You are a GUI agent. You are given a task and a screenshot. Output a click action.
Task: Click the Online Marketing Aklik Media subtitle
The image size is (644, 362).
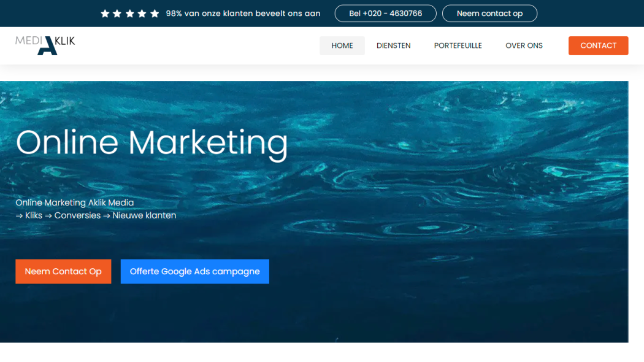click(x=74, y=202)
